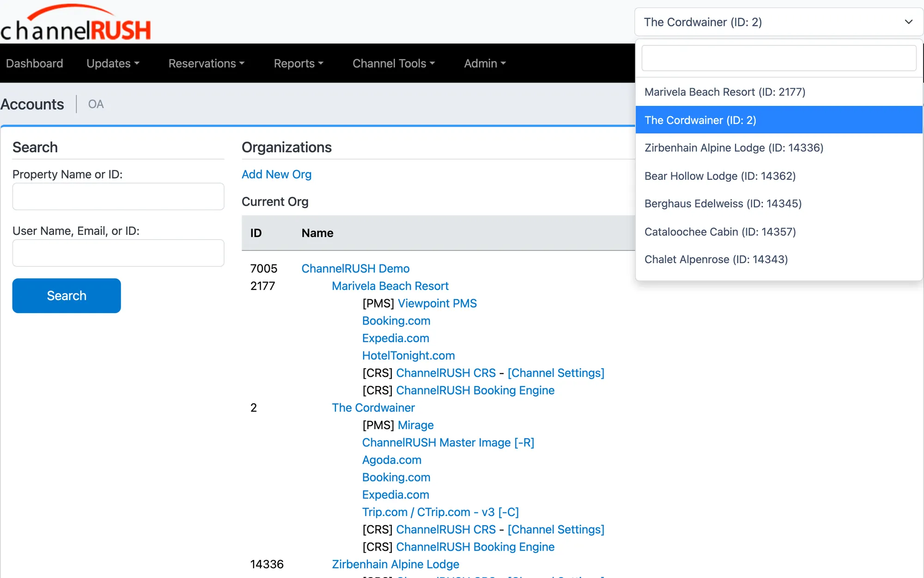Open ChannelRUSH Booking Engine under Marivela

475,391
